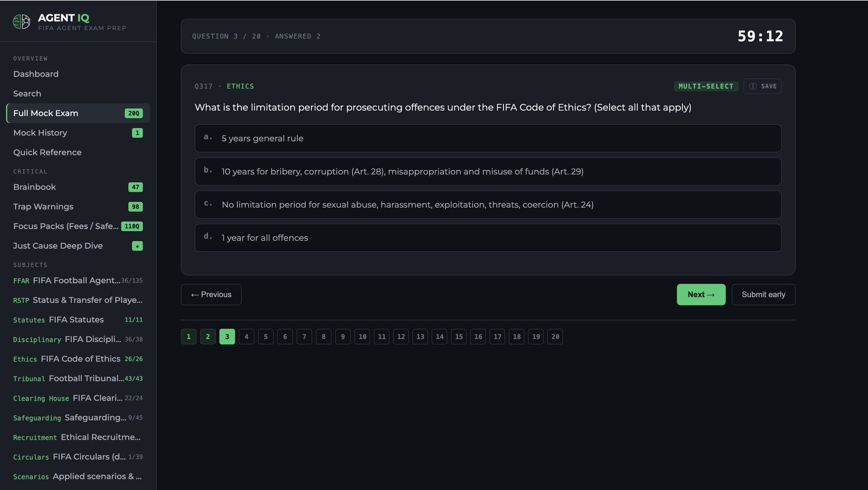Viewport: 868px width, 490px height.
Task: Click Submit early
Action: (763, 295)
